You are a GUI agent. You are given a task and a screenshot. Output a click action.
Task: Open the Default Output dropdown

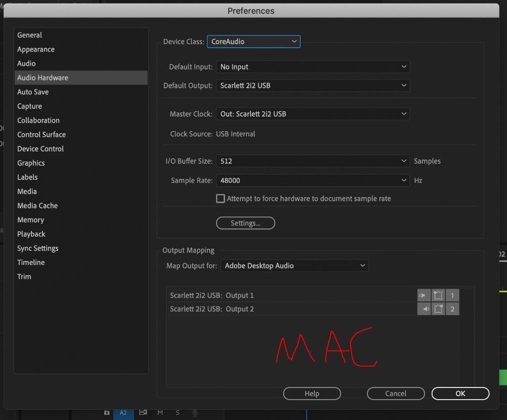(313, 85)
